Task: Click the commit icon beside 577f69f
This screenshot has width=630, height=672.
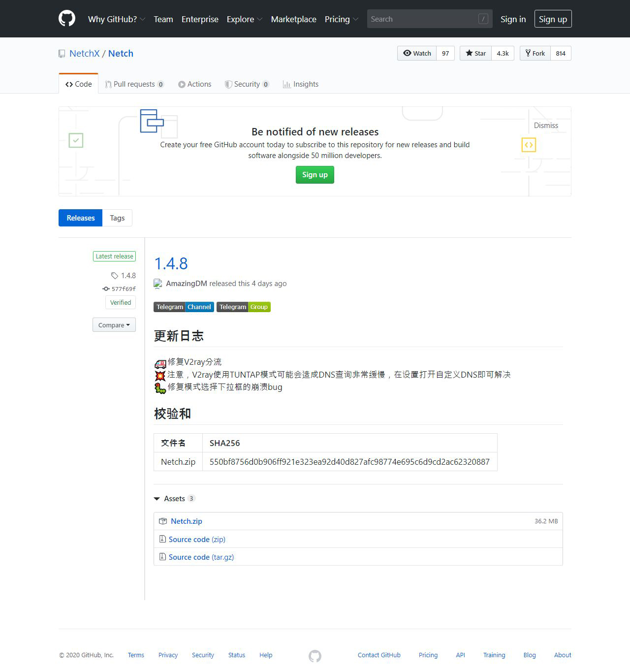Action: pyautogui.click(x=106, y=289)
